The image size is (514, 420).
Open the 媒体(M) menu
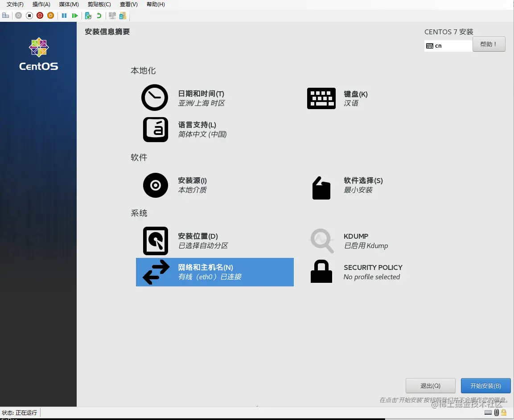(x=69, y=4)
